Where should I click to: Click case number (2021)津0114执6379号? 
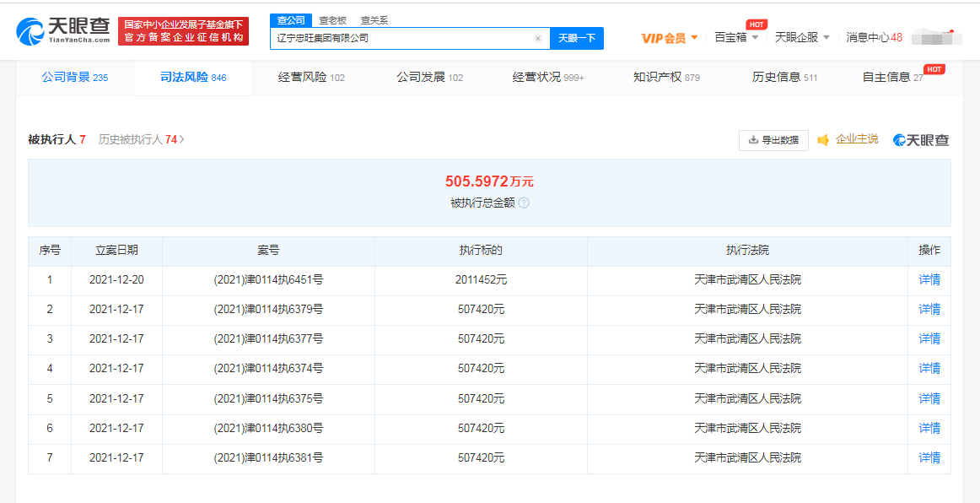(268, 309)
